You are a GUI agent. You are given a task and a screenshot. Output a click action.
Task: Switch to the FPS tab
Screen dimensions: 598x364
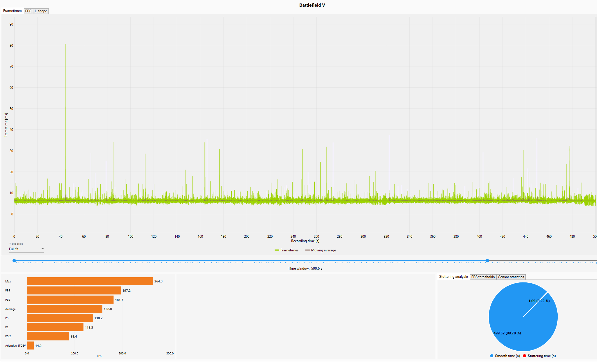(x=28, y=11)
